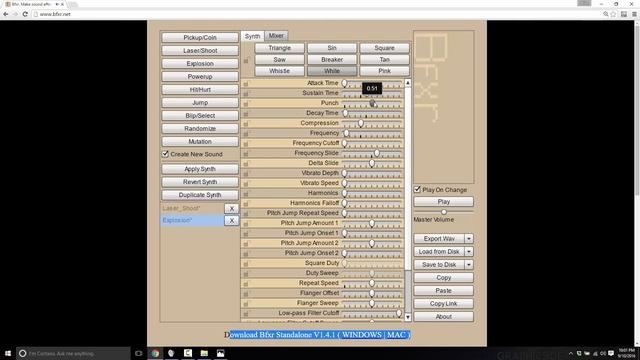Image resolution: width=640 pixels, height=360 pixels.
Task: Select the Triangle waveform
Action: (x=280, y=48)
